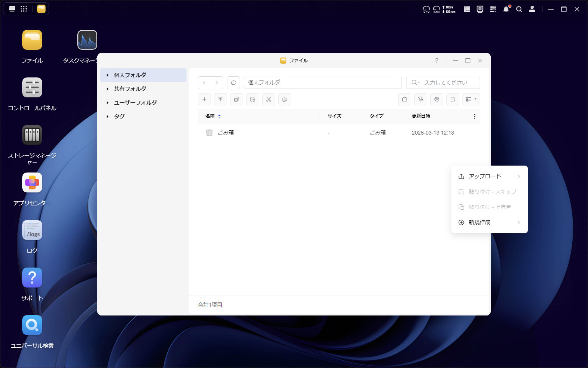
Task: Open the gear settings icon in Files toolbar
Action: (x=437, y=99)
